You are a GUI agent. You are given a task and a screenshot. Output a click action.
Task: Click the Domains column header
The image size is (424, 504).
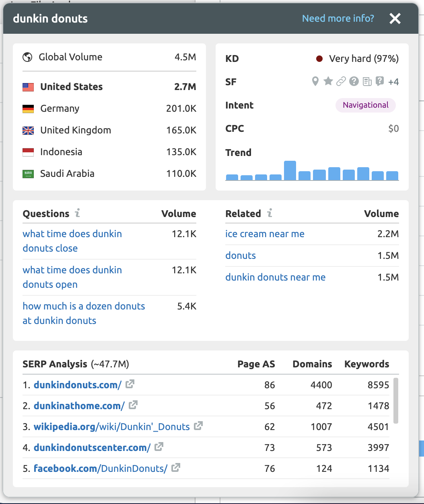click(x=312, y=364)
